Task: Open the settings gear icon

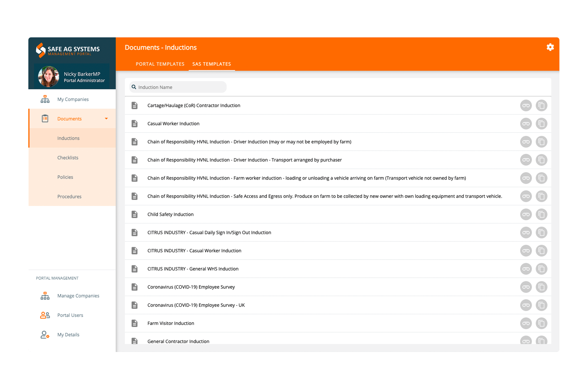Action: 550,47
